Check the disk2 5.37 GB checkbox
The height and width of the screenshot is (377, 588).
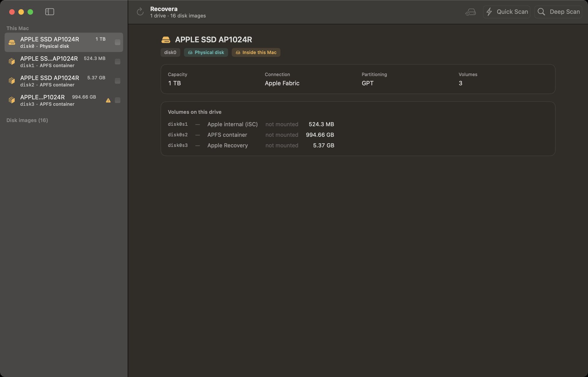[x=117, y=81]
